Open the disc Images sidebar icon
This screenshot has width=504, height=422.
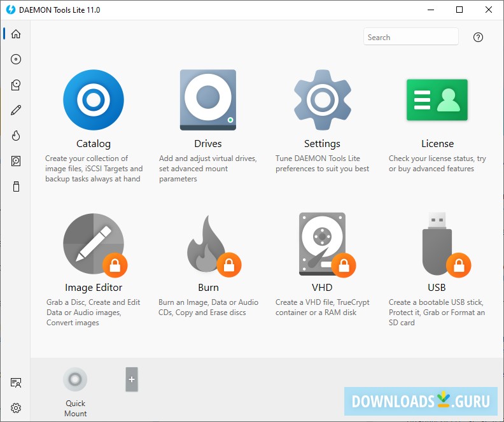pos(16,59)
